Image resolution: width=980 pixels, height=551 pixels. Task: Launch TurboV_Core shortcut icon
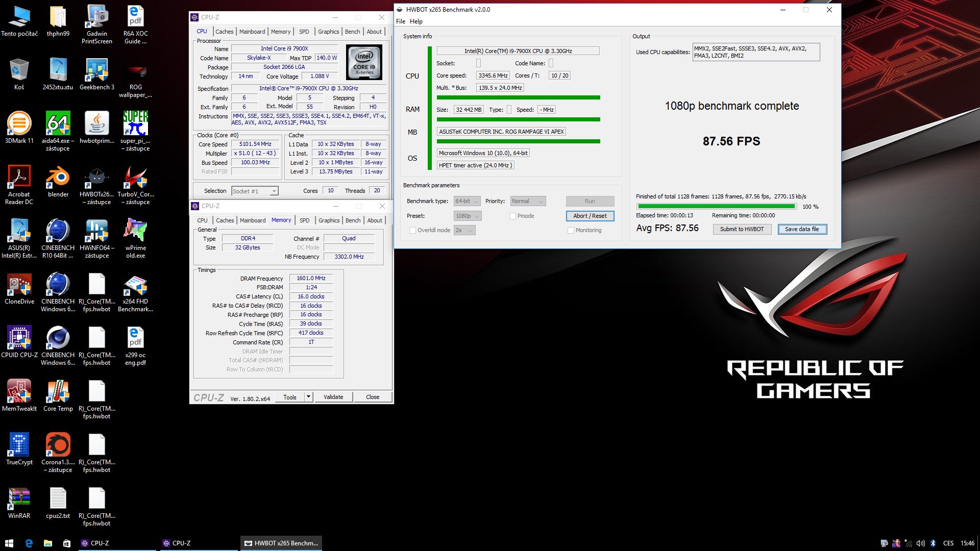pyautogui.click(x=135, y=185)
